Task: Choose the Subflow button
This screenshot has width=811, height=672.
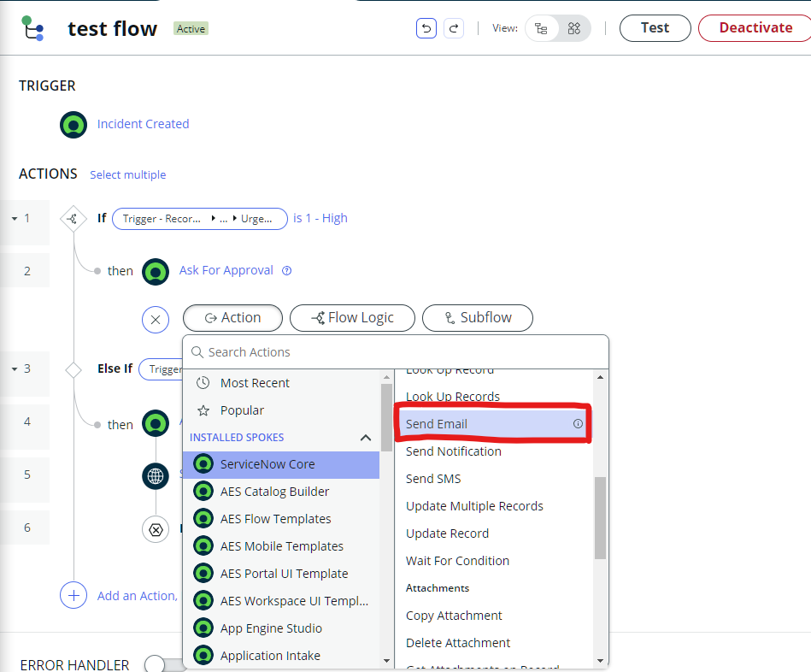Action: tap(478, 318)
